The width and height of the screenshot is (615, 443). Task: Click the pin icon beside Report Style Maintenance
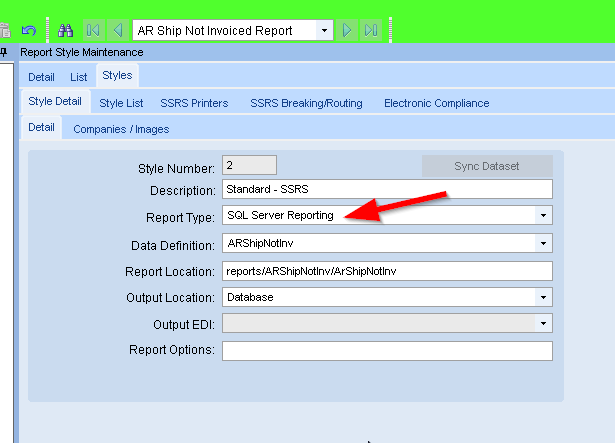pyautogui.click(x=4, y=52)
